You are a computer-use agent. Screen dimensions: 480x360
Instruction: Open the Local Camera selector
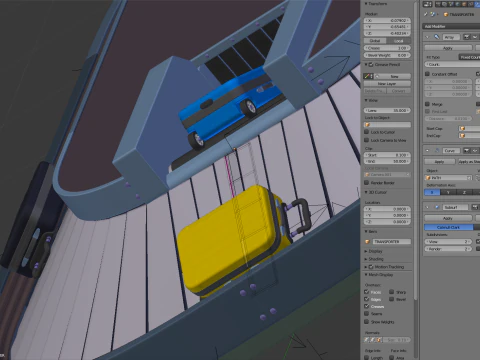click(387, 175)
